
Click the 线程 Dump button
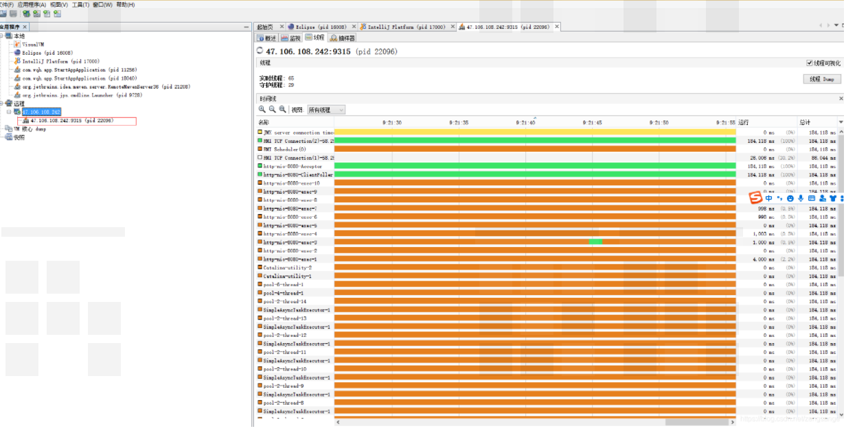822,79
